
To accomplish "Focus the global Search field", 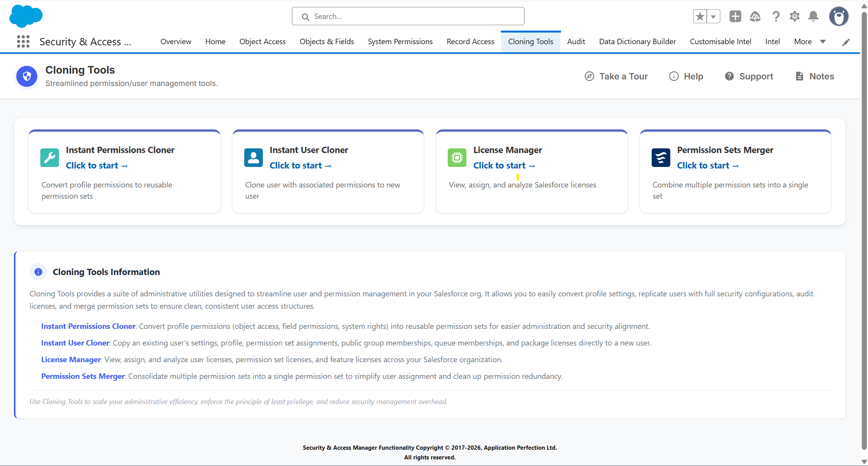I will click(x=408, y=16).
